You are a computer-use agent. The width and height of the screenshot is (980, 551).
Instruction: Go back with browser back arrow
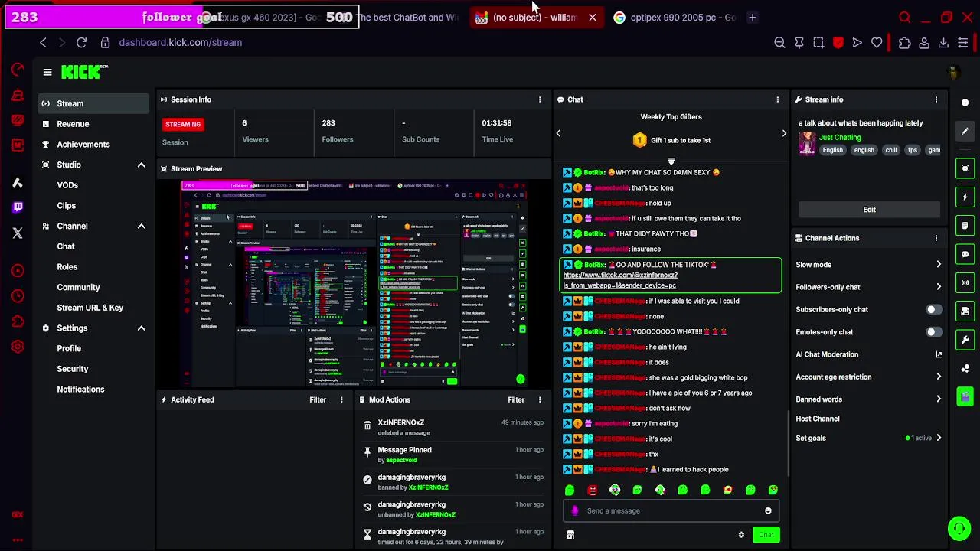pyautogui.click(x=43, y=43)
